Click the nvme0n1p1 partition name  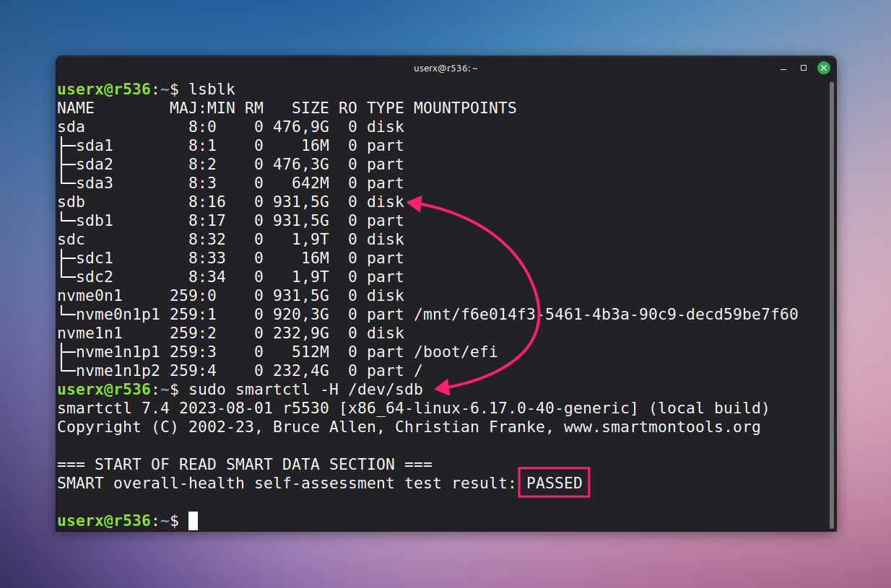[x=118, y=315]
